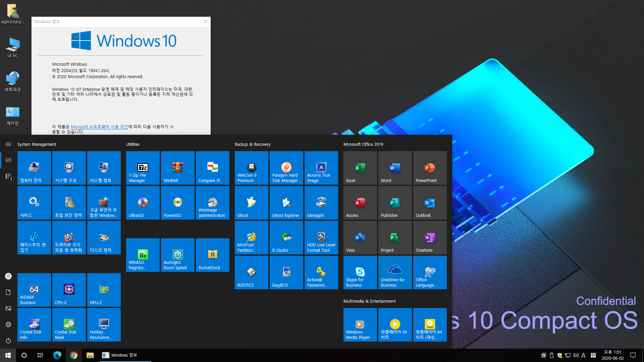Open Power options in Start menu
The height and width of the screenshot is (362, 644).
click(8, 341)
